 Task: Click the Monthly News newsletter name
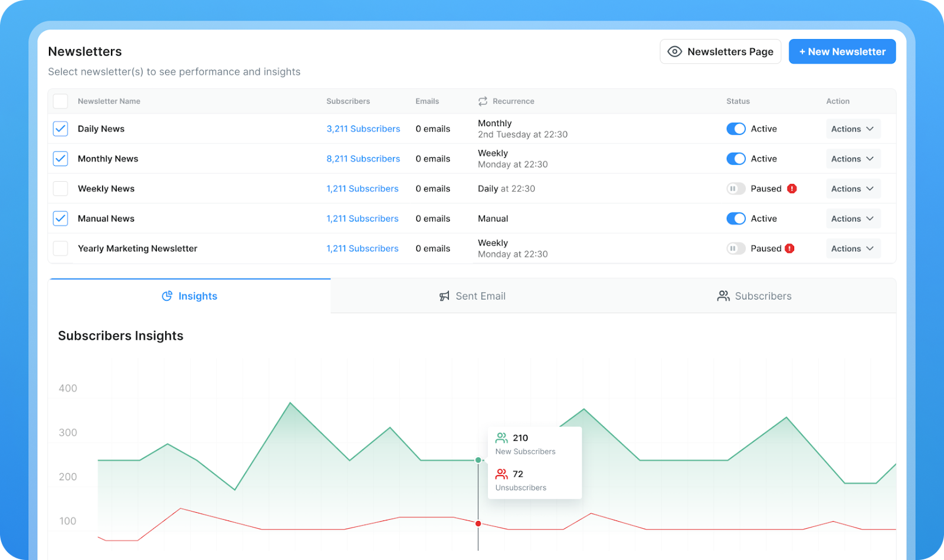coord(108,159)
